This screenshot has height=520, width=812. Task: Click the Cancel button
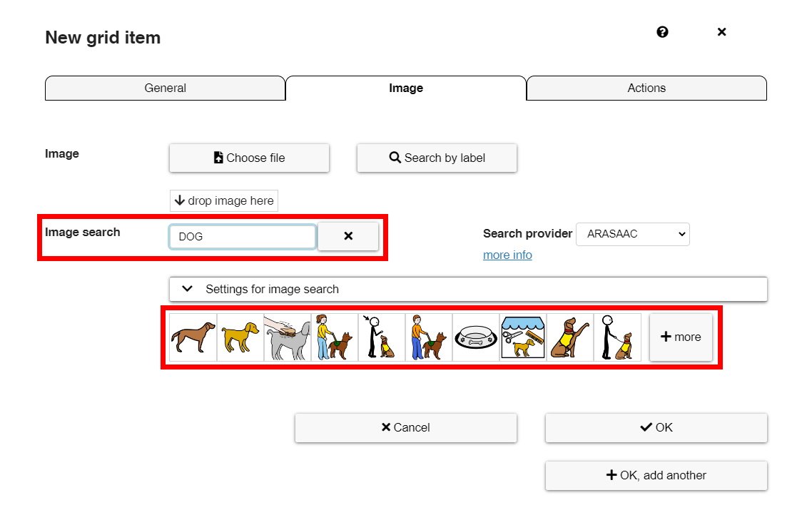click(x=405, y=428)
